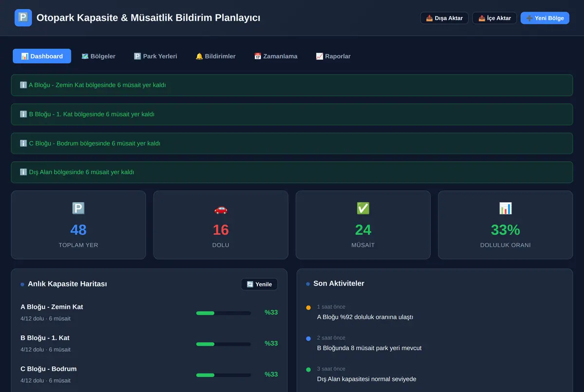Click info icon on C Bloğu alert

pos(23,143)
